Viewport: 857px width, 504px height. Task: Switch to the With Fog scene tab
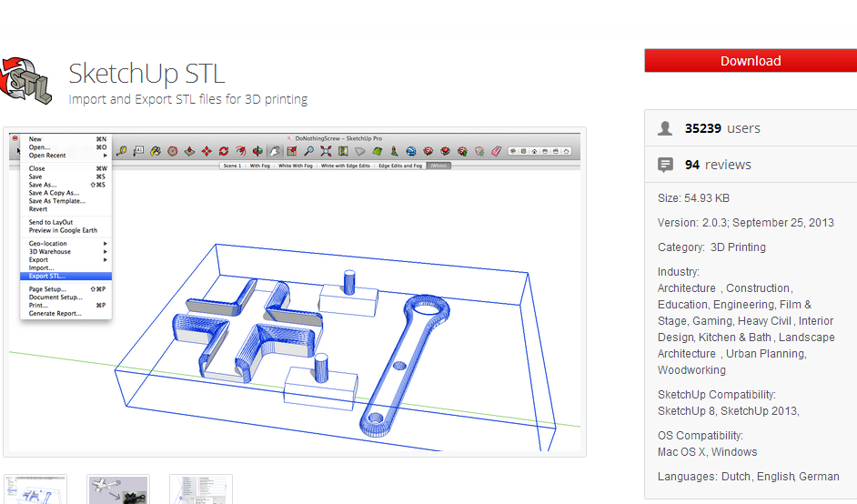(259, 166)
